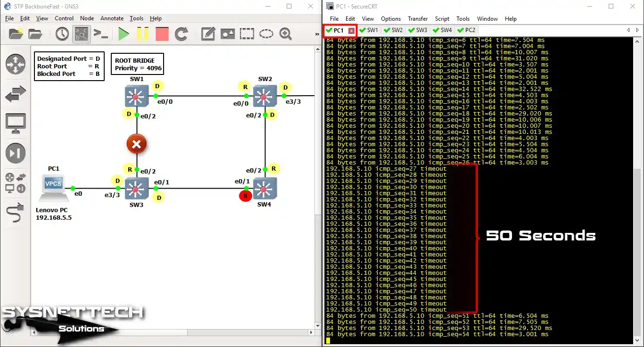Image resolution: width=644 pixels, height=347 pixels.
Task: Stop all nodes with the red stop button
Action: pyautogui.click(x=162, y=33)
